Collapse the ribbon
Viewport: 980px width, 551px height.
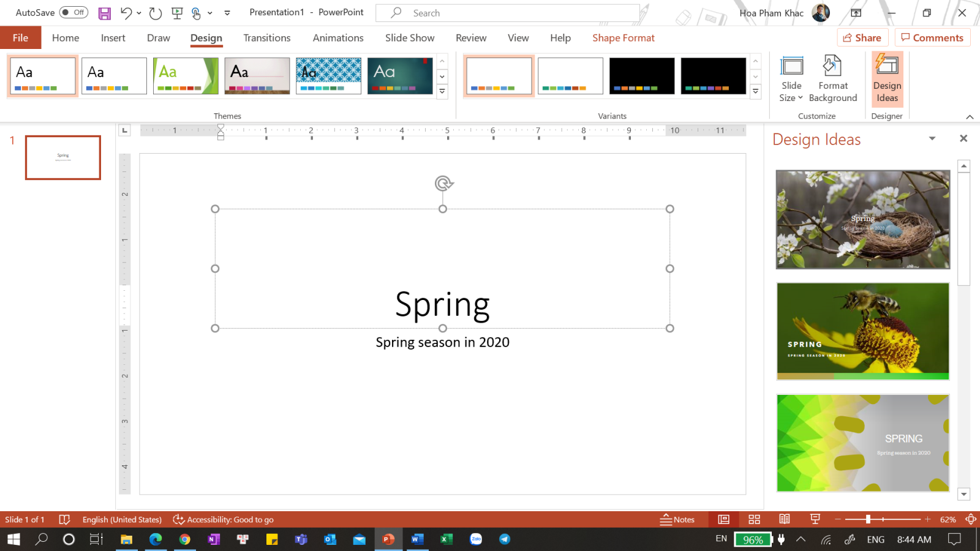pos(970,116)
